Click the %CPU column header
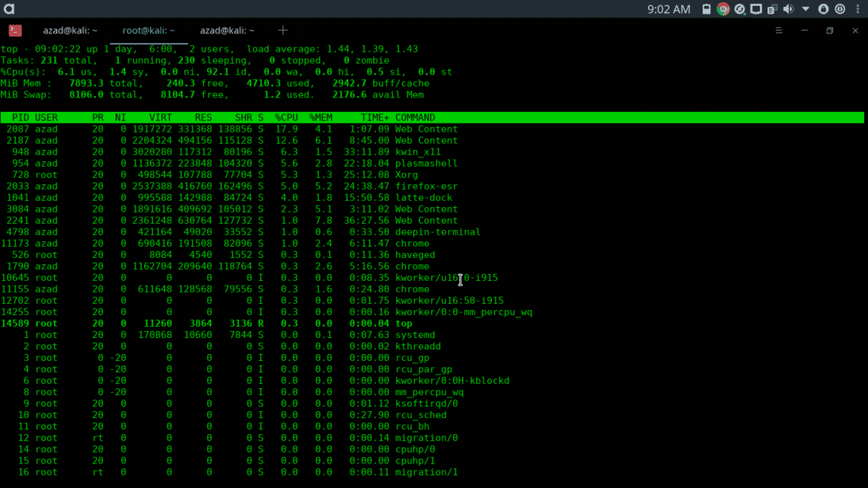This screenshot has height=488, width=868. click(x=286, y=117)
